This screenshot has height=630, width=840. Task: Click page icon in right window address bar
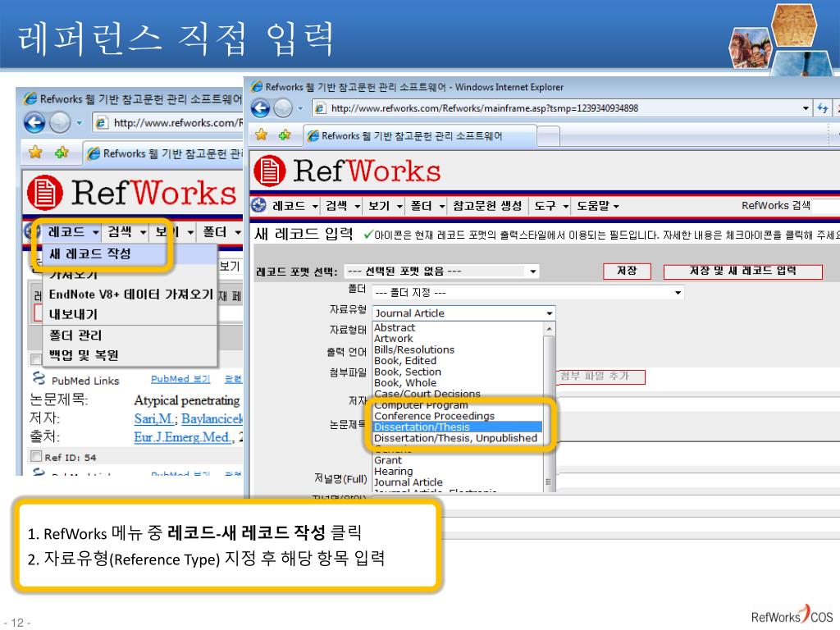point(320,108)
